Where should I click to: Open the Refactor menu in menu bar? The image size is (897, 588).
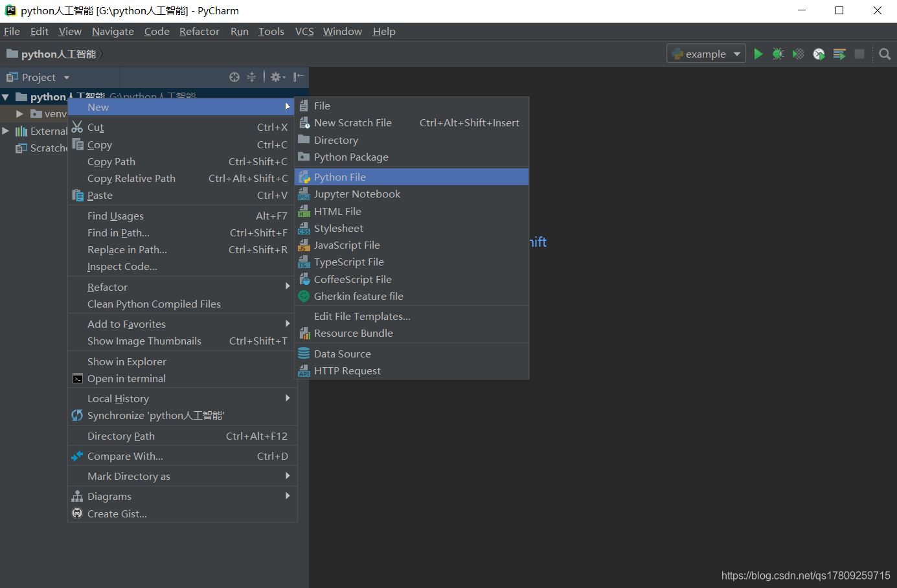click(x=199, y=31)
